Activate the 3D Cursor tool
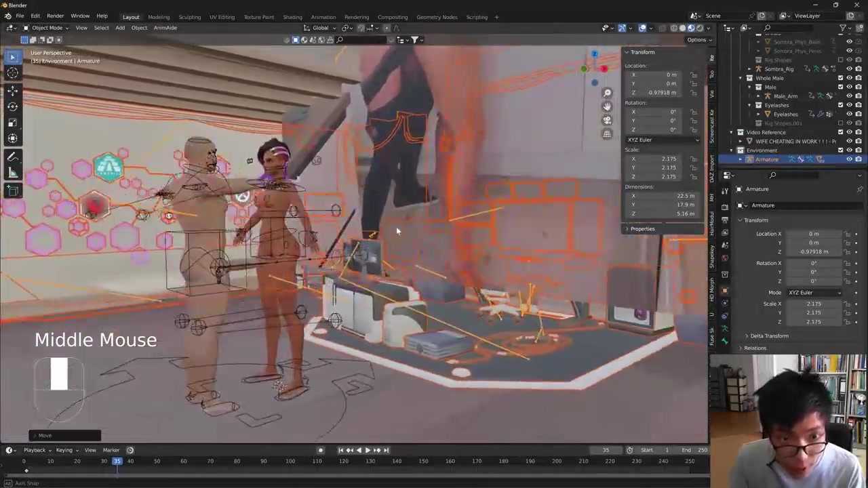868x488 pixels. click(12, 73)
